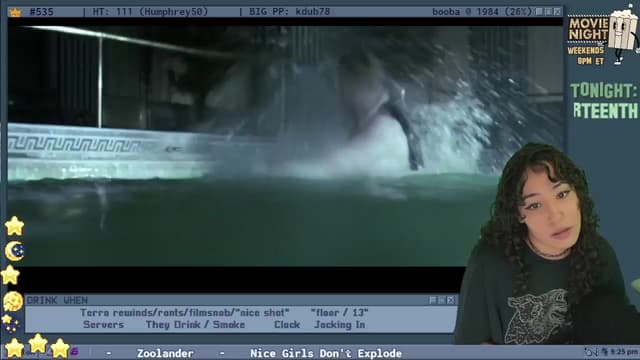The width and height of the screenshot is (640, 360).
Task: Click the "#535" stream number text
Action: pyautogui.click(x=41, y=12)
